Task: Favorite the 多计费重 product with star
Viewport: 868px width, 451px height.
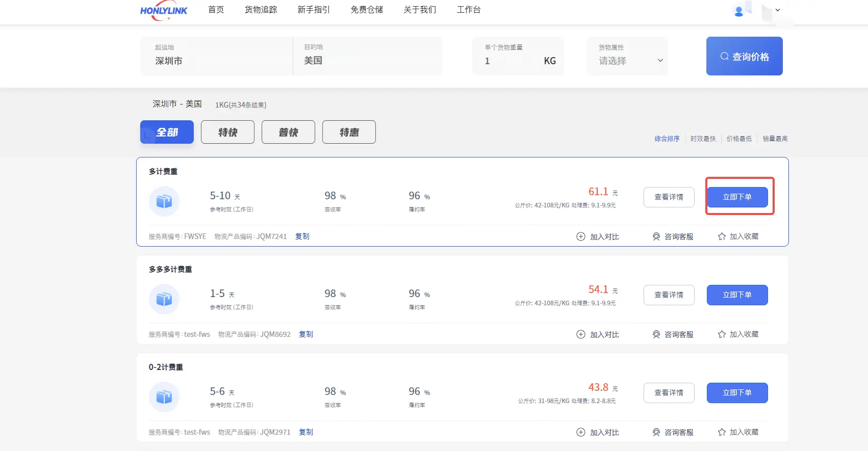Action: pos(738,236)
